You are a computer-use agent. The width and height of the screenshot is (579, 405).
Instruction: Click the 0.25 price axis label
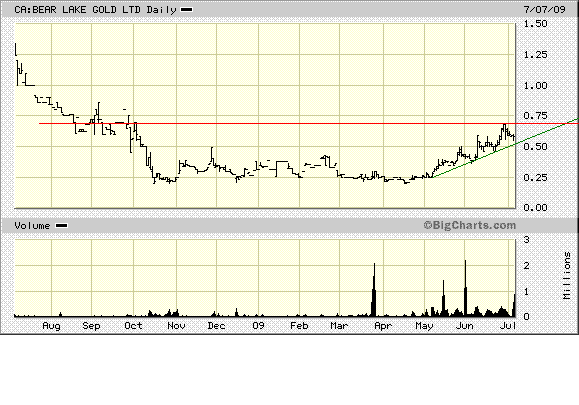pyautogui.click(x=535, y=178)
